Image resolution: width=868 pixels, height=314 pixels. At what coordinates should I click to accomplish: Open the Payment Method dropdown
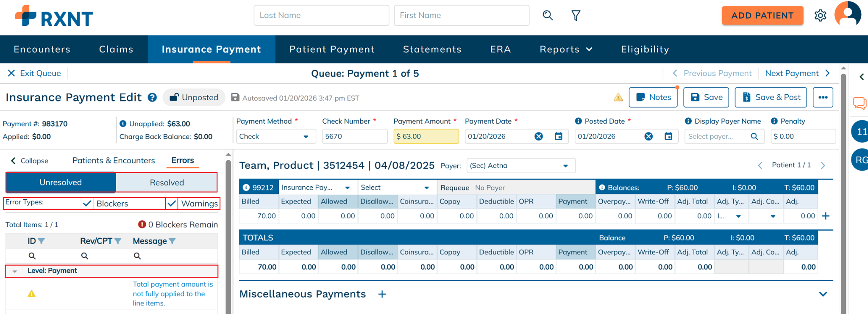(x=275, y=136)
